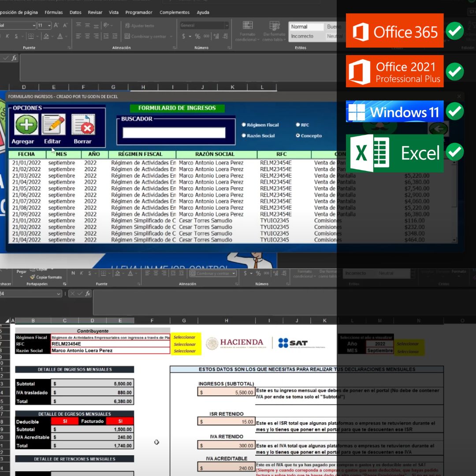Decrease decimals in the upper Número group
Screen dimensions: 476x476
tap(225, 37)
